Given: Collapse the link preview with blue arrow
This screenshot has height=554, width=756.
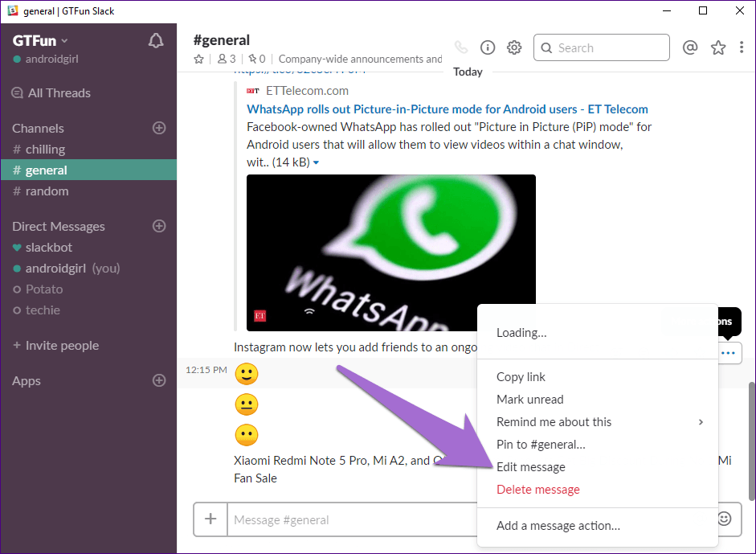Looking at the screenshot, I should [x=317, y=162].
